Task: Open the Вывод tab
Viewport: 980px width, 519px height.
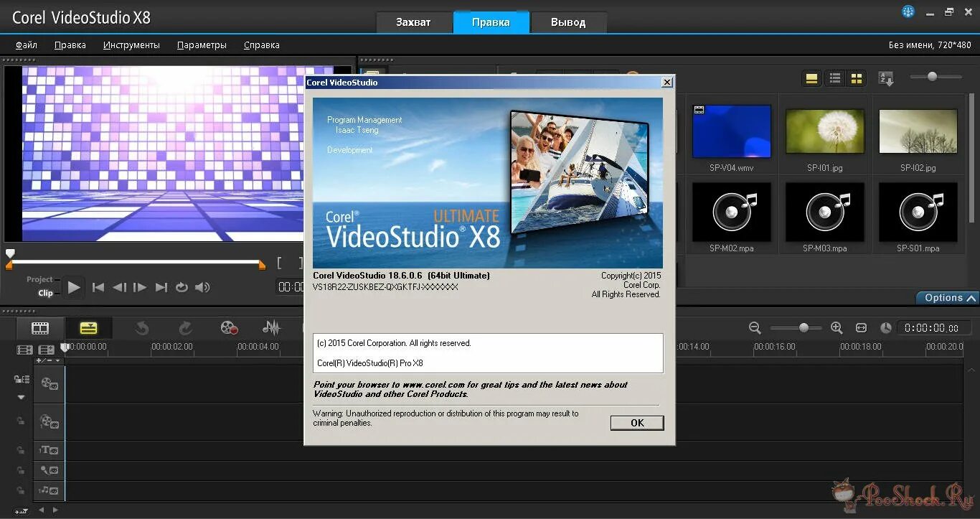Action: (x=568, y=22)
